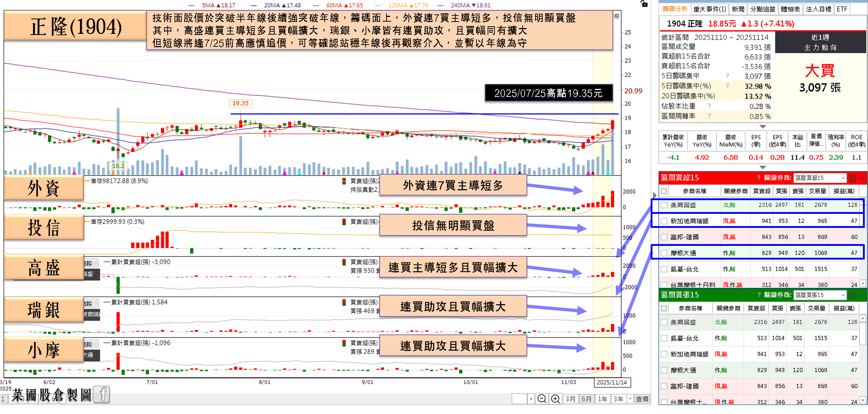
Task: Click the question mark beside 5日籌碼集中
Action: pyautogui.click(x=727, y=76)
